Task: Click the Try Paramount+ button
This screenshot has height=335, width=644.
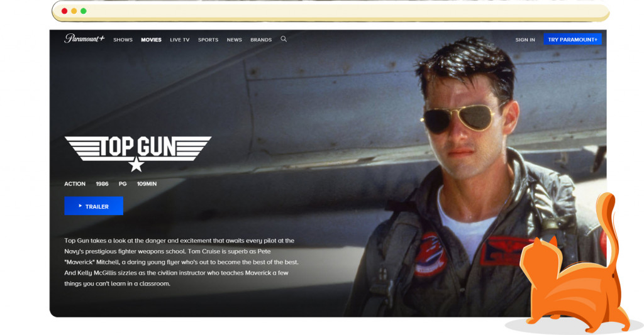Action: 572,40
